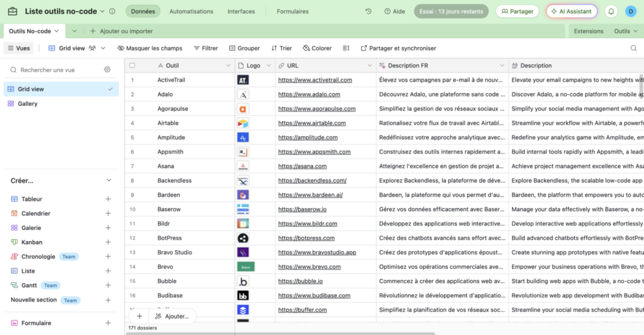Viewport: 644px width, 335px height.
Task: Click the Airtable logo thumbnail
Action: pos(243,123)
